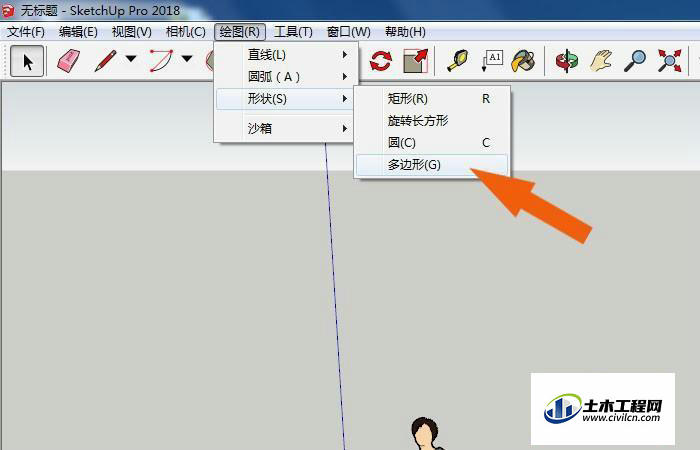The height and width of the screenshot is (450, 700).
Task: Open the 帮助(H) menu
Action: [405, 32]
